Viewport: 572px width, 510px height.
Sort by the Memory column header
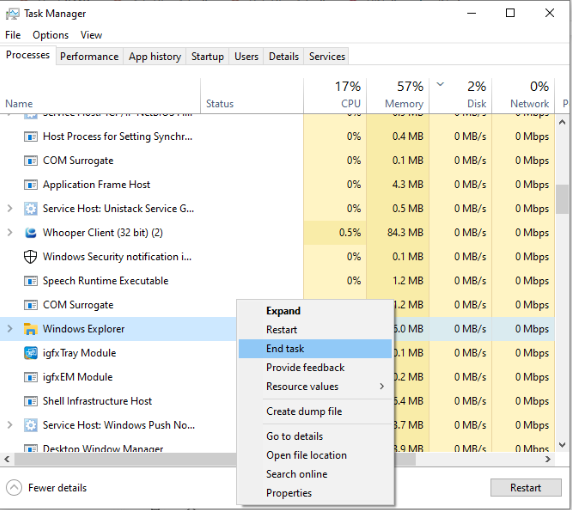point(398,96)
